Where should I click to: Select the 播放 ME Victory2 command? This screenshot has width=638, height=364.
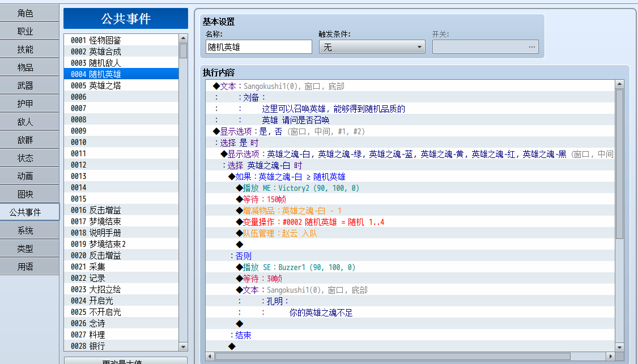point(410,188)
